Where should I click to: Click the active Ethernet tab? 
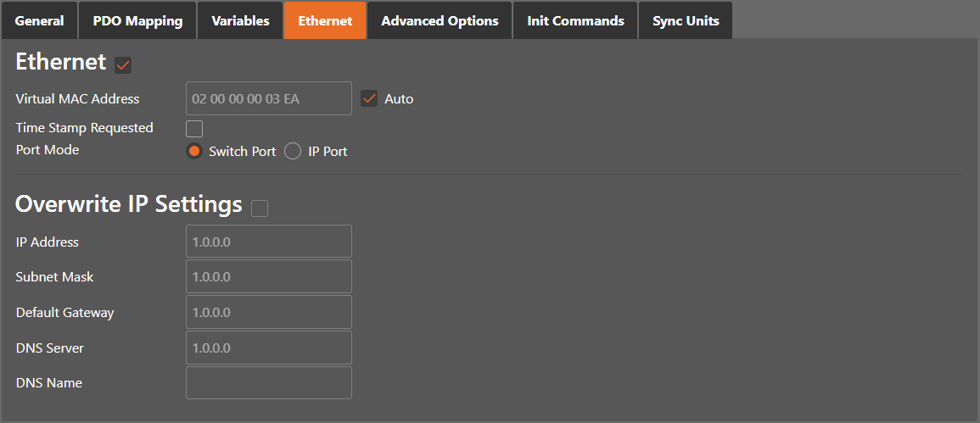(325, 20)
